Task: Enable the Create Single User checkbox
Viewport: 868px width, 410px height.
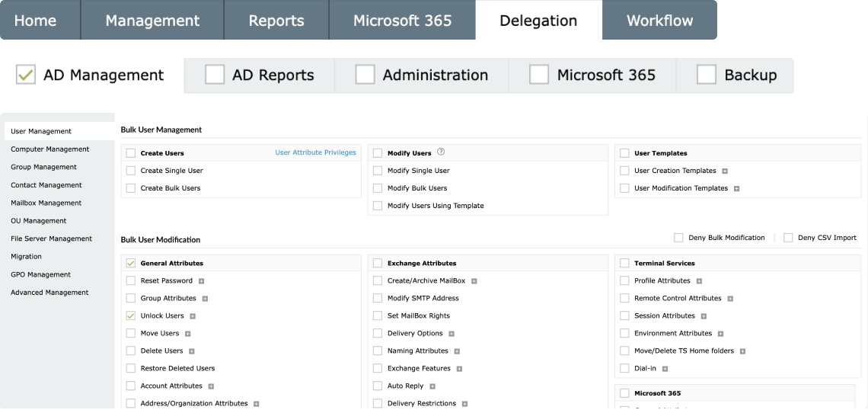Action: coord(131,171)
